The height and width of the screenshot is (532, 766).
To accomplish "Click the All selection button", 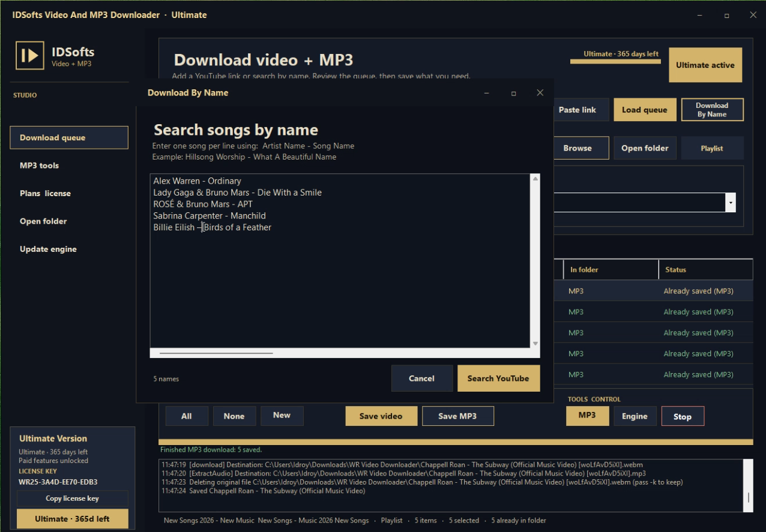I will click(187, 416).
